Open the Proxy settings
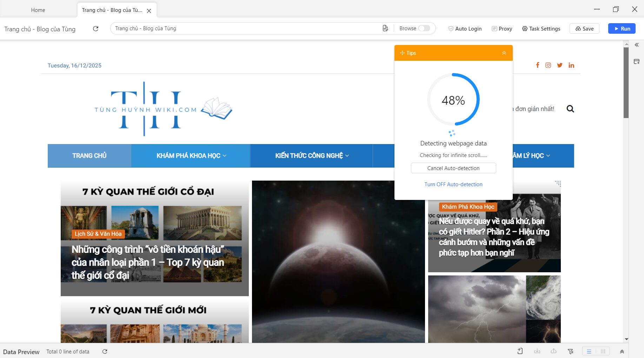This screenshot has height=358, width=644. click(502, 28)
